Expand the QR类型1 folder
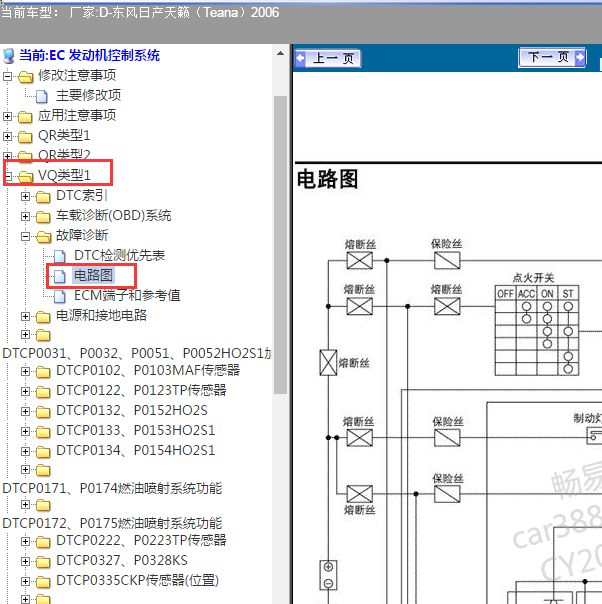Viewport: 602px width, 604px height. point(7,136)
